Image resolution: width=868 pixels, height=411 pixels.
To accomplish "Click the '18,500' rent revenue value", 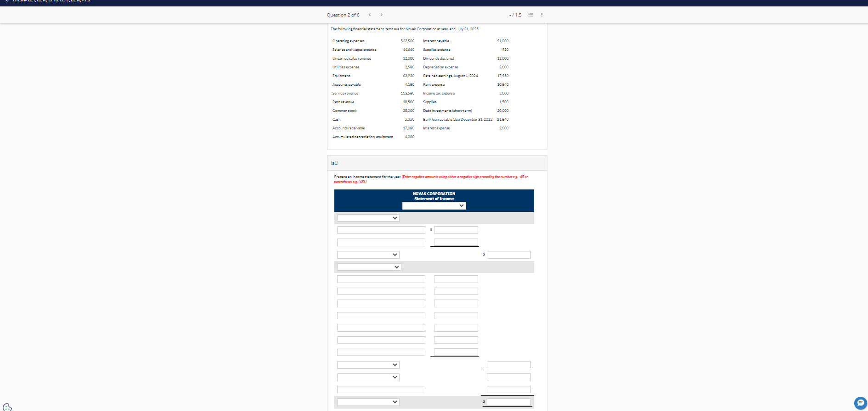I will pos(409,102).
